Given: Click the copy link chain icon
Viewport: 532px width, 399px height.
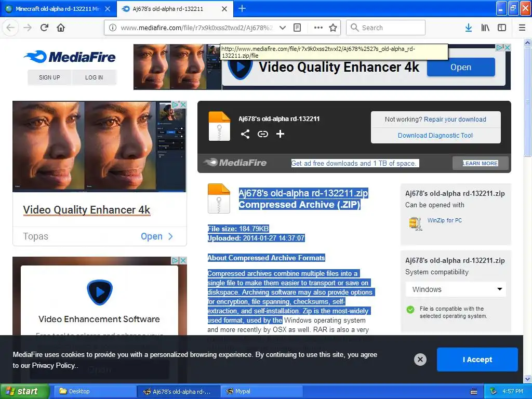Looking at the screenshot, I should tap(262, 134).
